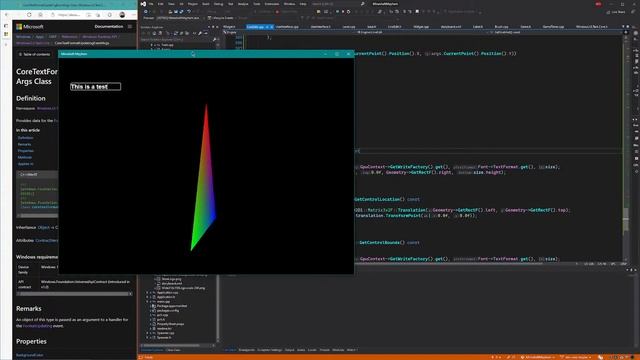Click the Navigate Backward toolbar icon
This screenshot has height=360, width=640.
(x=145, y=11)
